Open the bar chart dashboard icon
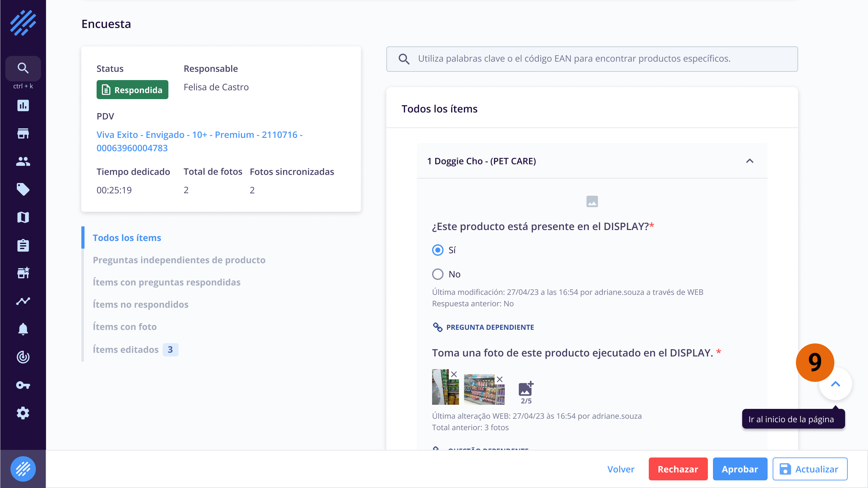The height and width of the screenshot is (488, 868). 23,105
